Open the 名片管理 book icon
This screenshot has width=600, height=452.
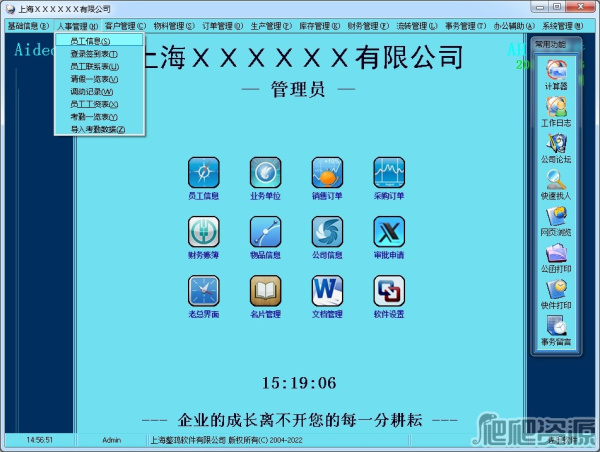(266, 291)
